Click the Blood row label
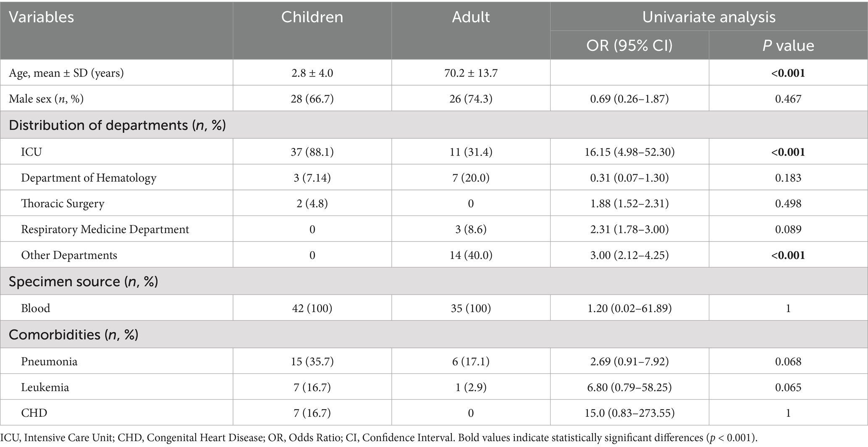The width and height of the screenshot is (868, 447). pyautogui.click(x=36, y=308)
